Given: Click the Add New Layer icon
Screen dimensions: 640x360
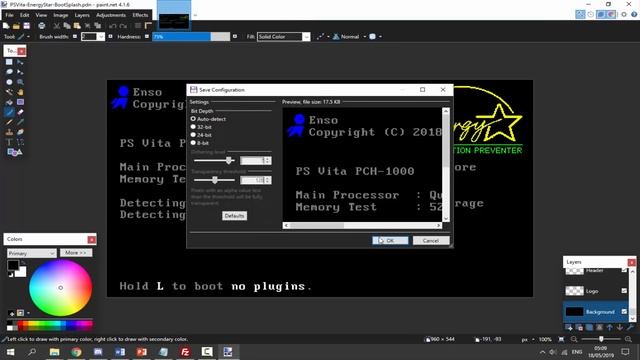Looking at the screenshot, I should coord(569,327).
